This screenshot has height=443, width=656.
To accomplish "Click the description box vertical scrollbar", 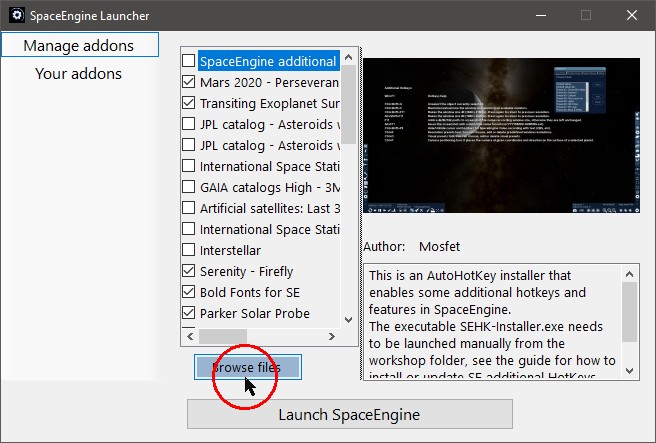I will tap(628, 320).
